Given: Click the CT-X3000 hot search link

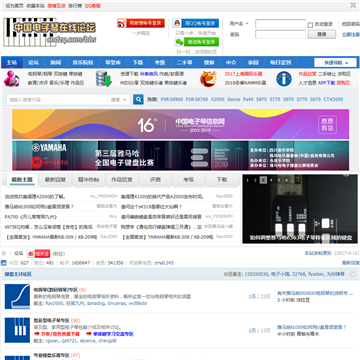Looking at the screenshot, I should pyautogui.click(x=333, y=99).
